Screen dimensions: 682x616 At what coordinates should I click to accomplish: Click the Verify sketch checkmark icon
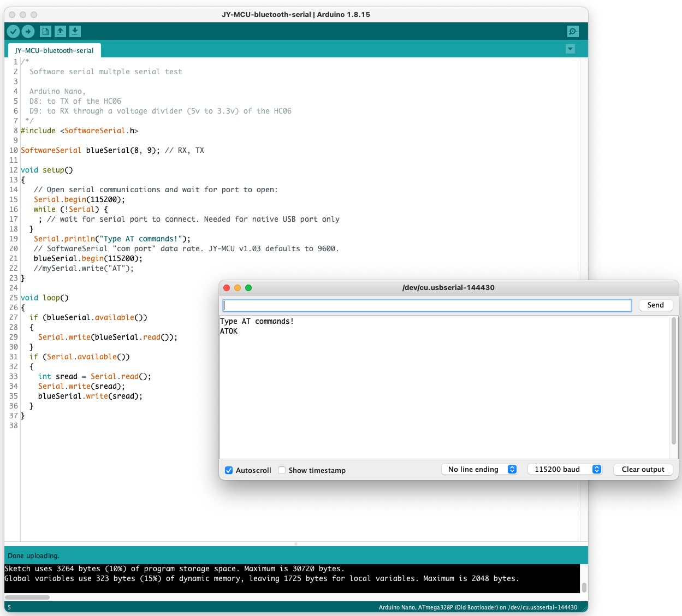pos(13,32)
